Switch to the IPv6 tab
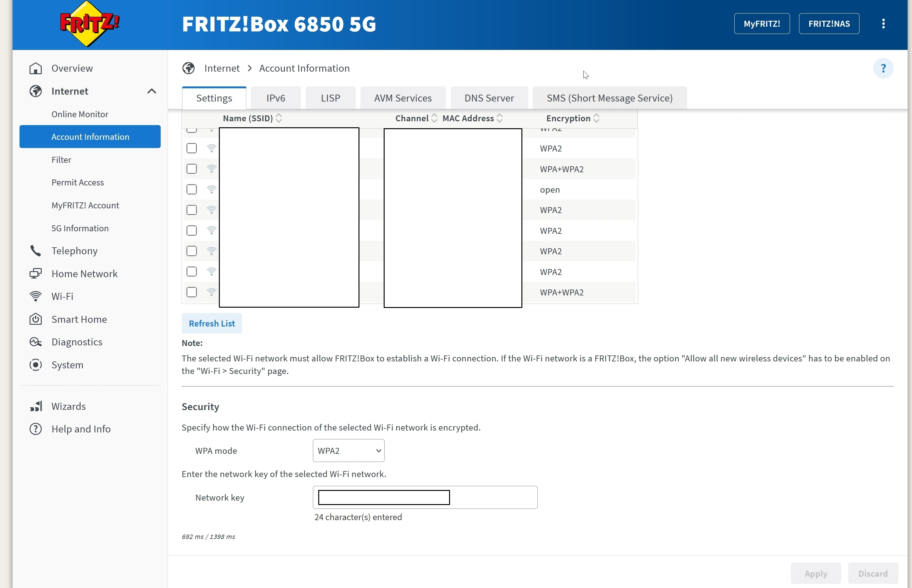This screenshot has height=588, width=912. (x=276, y=98)
